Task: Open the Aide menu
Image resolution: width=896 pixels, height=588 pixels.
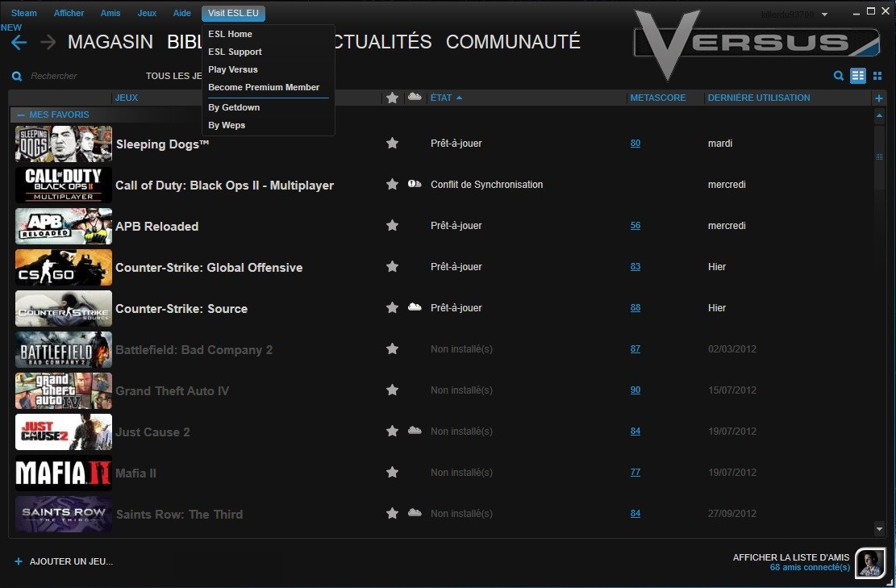Action: [x=181, y=13]
